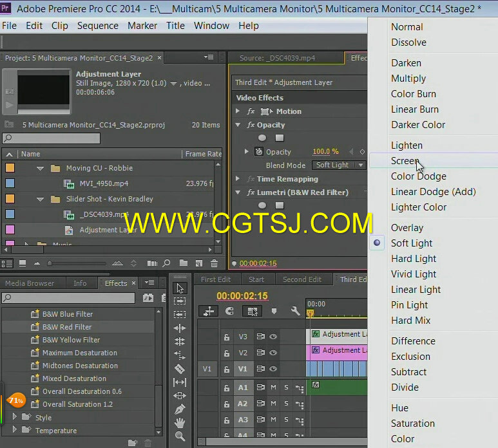Switch Project panel to Icon View
This screenshot has width=498, height=448.
pos(23,263)
